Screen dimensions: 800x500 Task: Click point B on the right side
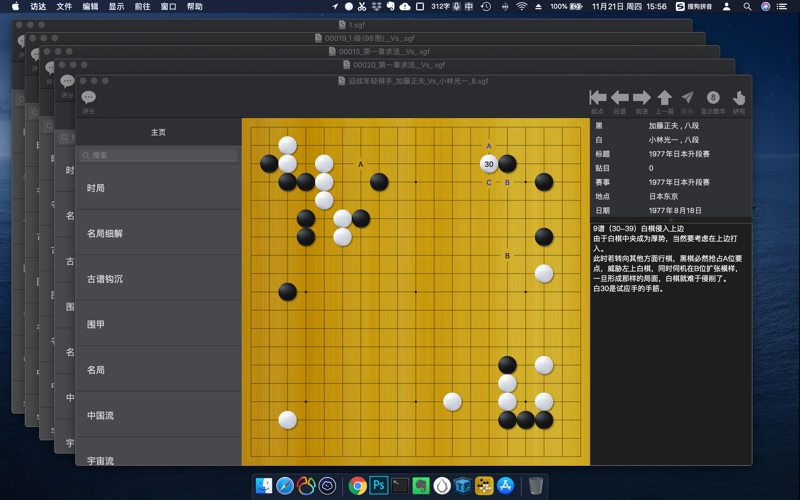click(507, 256)
